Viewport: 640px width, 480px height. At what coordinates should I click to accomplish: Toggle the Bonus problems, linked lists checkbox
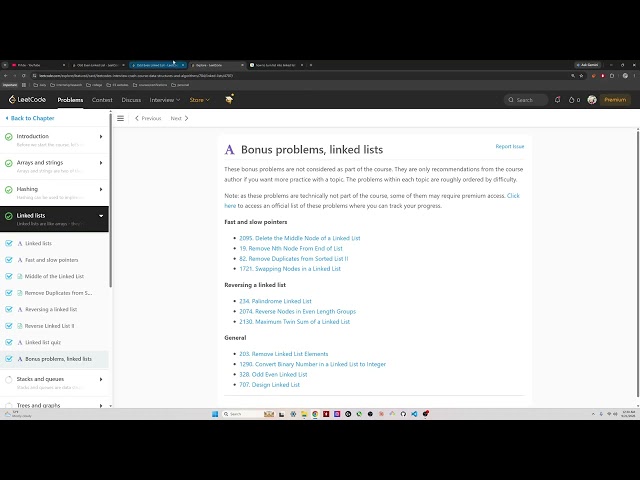(9, 359)
